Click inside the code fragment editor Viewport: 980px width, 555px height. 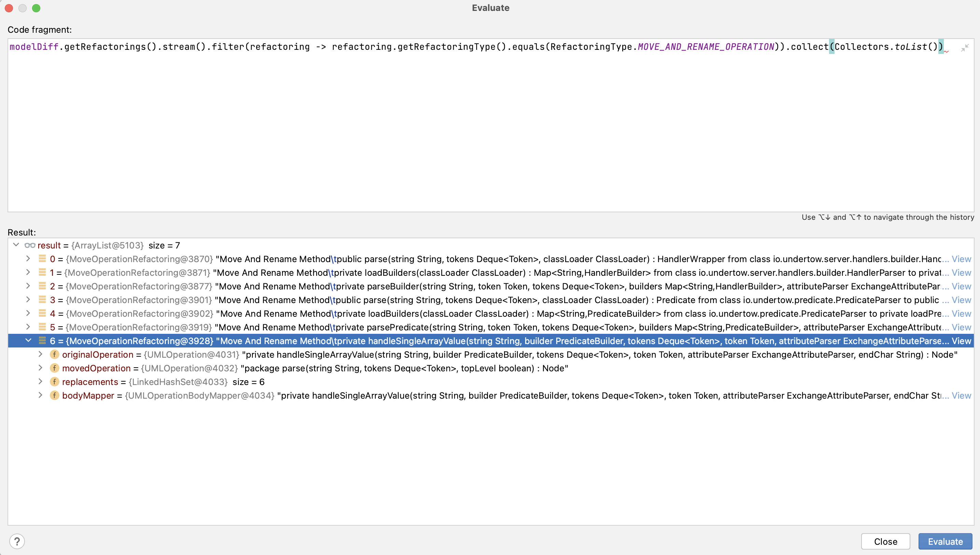pos(458,114)
